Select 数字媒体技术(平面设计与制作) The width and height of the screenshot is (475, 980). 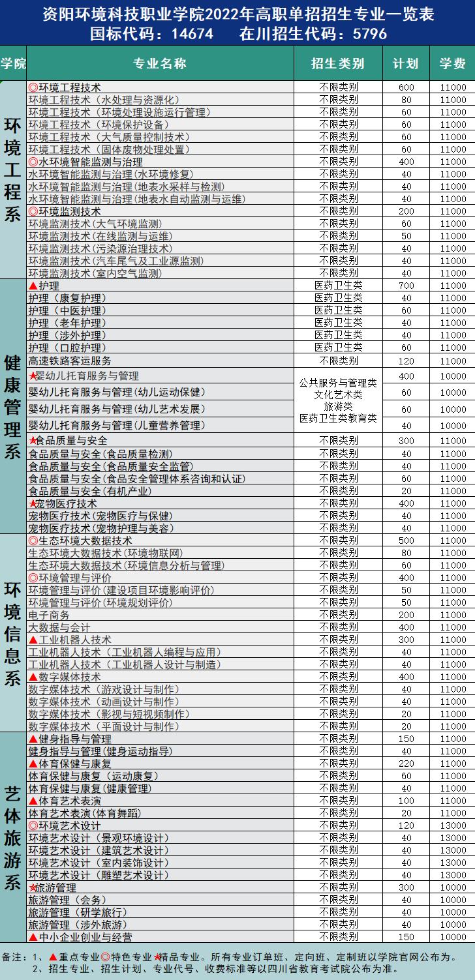click(x=160, y=726)
